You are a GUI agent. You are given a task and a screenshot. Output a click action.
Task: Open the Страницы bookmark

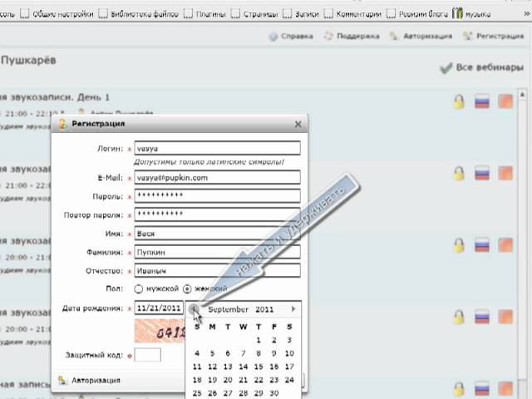(254, 14)
